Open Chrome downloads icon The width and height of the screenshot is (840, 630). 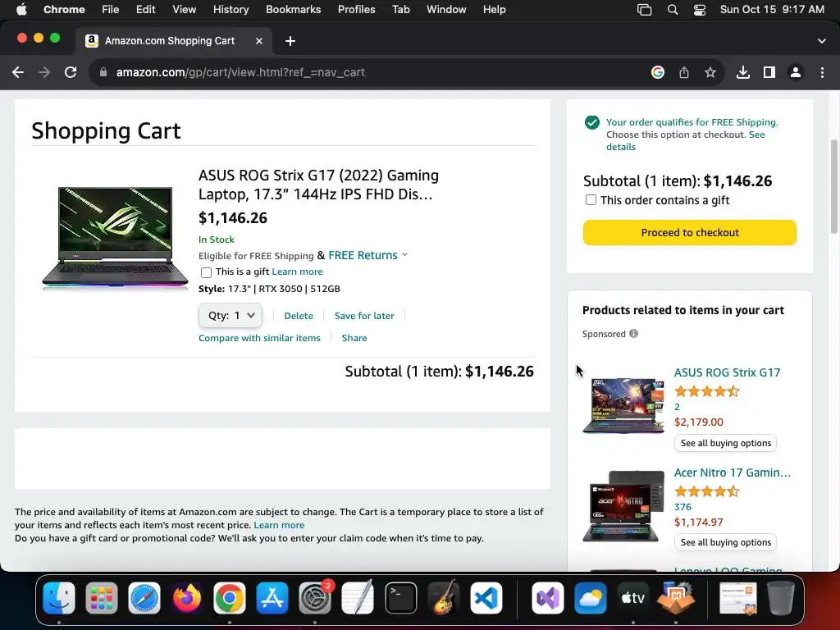point(743,72)
